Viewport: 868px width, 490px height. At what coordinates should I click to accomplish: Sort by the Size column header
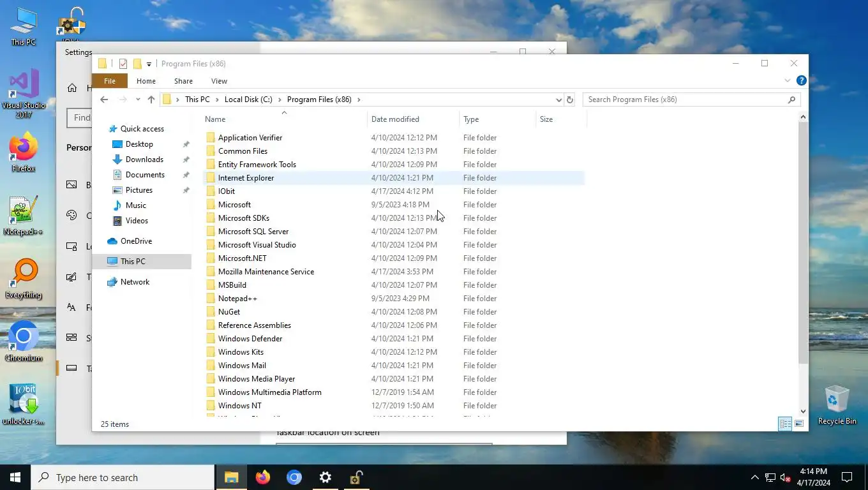561,119
